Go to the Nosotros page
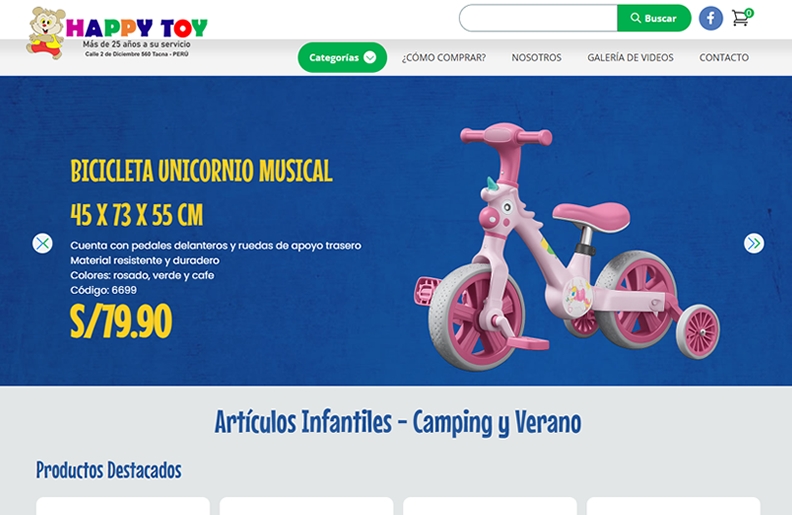The height and width of the screenshot is (515, 792). (x=536, y=58)
